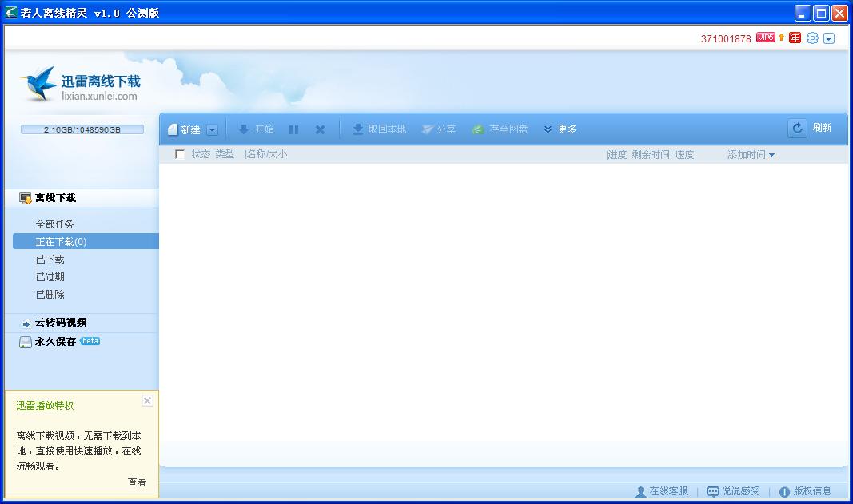Click the 剩余时间 column header
This screenshot has width=853, height=504.
pos(651,155)
